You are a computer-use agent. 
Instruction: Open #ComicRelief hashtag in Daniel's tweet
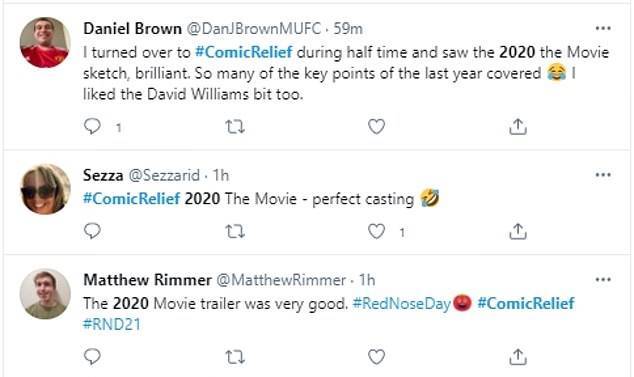tap(243, 52)
